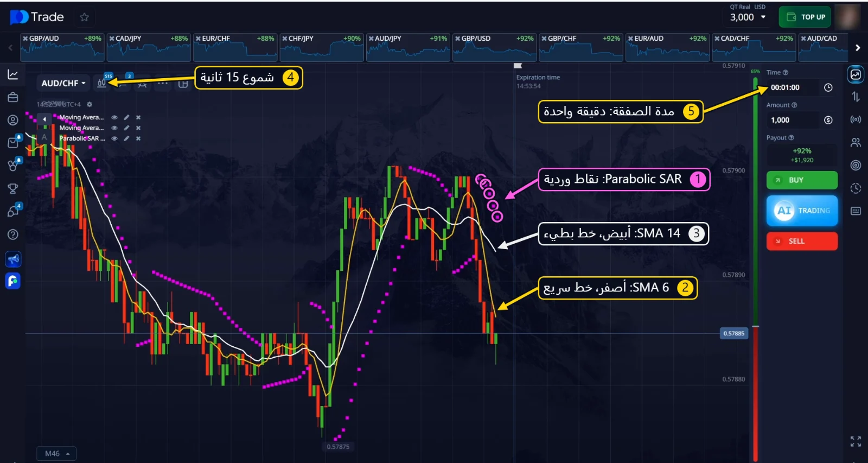Image resolution: width=868 pixels, height=463 pixels.
Task: Switch amount mode with the dollar icon
Action: [828, 120]
